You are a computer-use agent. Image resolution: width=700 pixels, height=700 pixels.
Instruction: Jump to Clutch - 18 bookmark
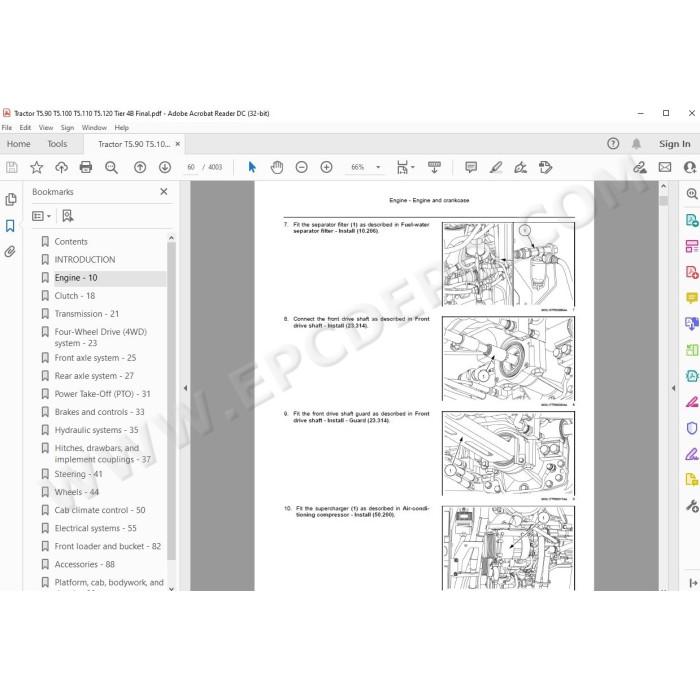(75, 296)
